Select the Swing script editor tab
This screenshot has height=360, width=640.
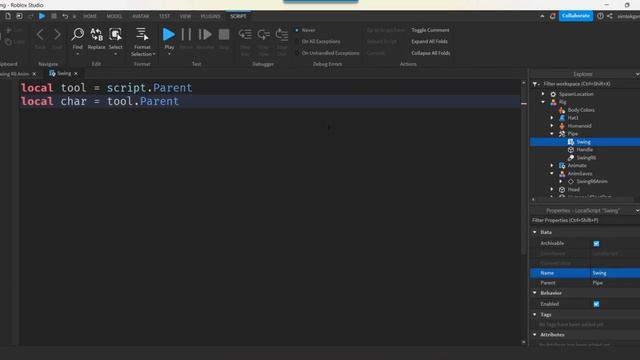point(64,73)
